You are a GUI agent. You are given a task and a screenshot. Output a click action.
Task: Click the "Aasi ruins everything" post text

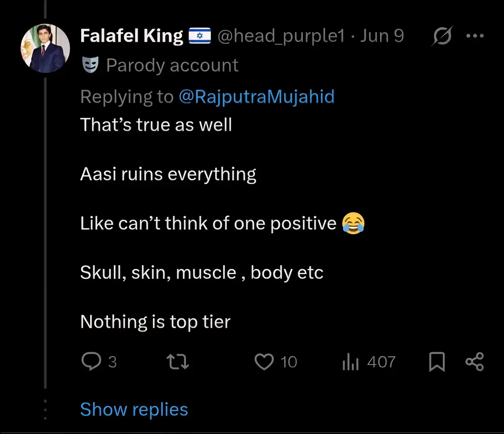[168, 174]
